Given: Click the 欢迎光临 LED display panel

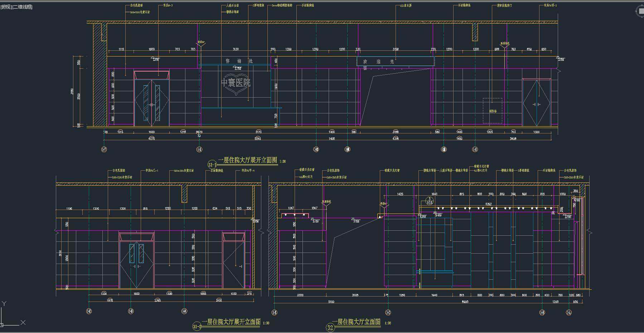Looking at the screenshot, I should coord(395,61).
